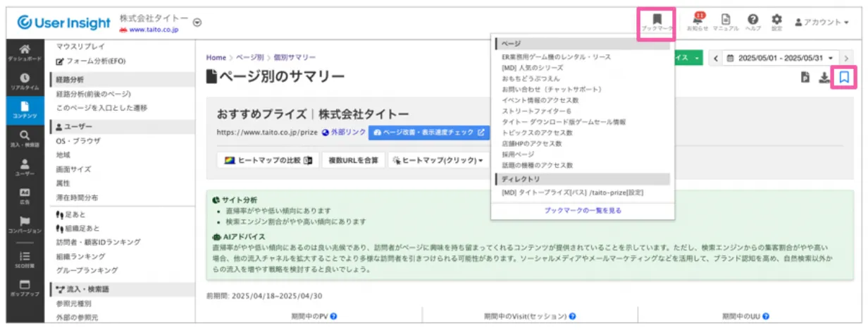The width and height of the screenshot is (868, 333).
Task: Open 話題の機種のアクセス数 bookmark
Action: click(537, 164)
